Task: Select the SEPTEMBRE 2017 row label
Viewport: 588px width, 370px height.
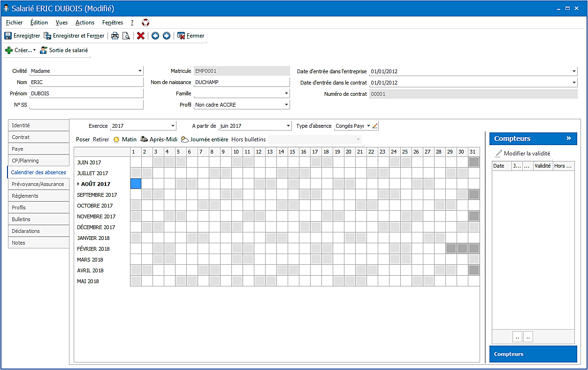Action: (x=97, y=195)
